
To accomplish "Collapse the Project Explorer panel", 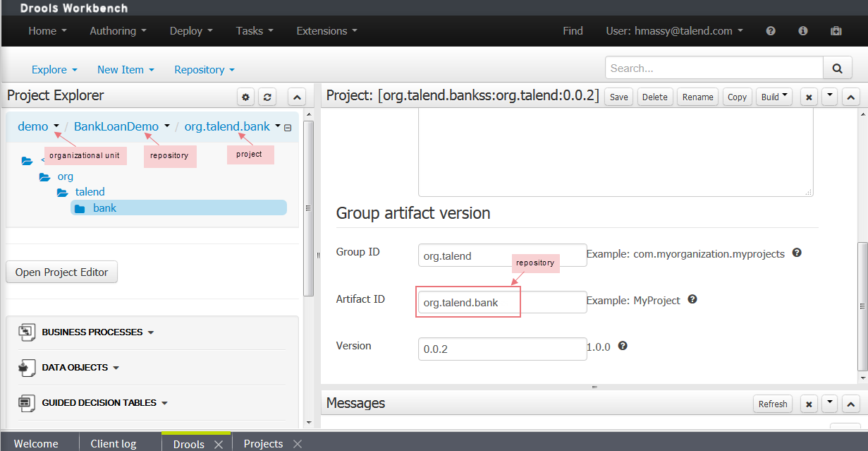I will [297, 97].
